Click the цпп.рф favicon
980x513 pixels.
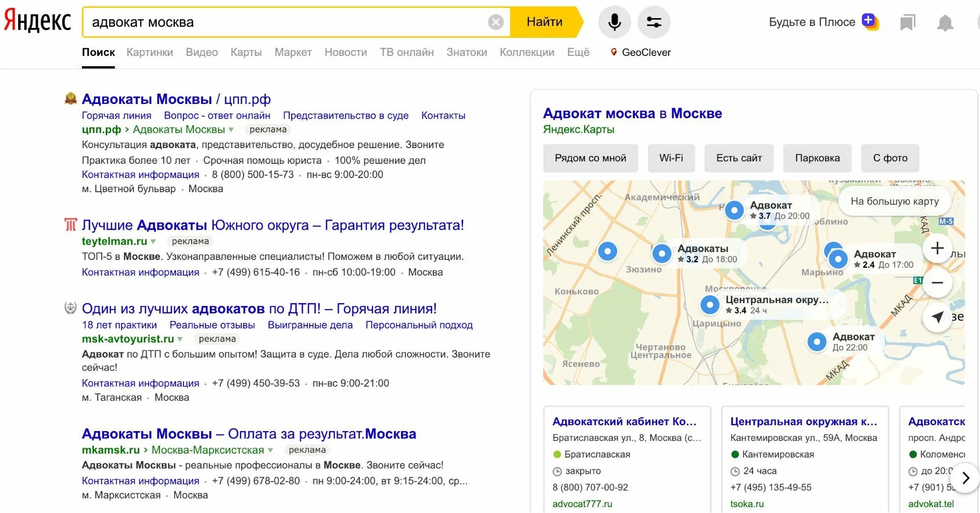pos(71,99)
